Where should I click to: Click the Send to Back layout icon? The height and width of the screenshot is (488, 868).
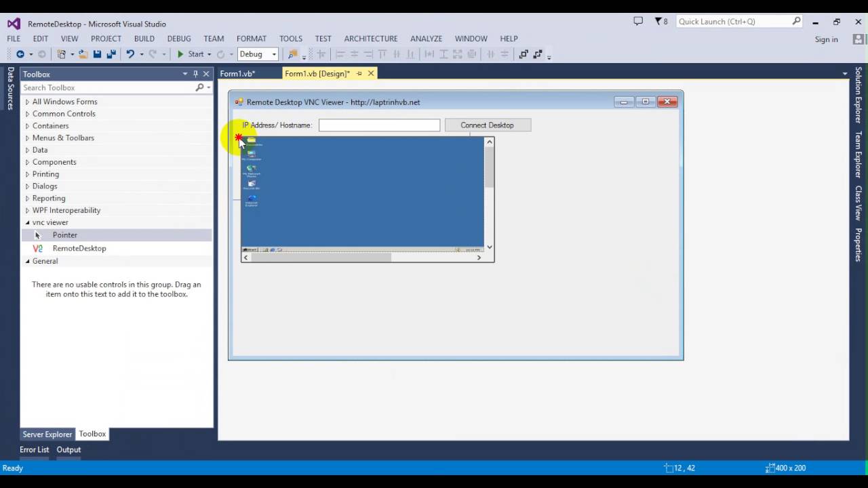[x=538, y=54]
